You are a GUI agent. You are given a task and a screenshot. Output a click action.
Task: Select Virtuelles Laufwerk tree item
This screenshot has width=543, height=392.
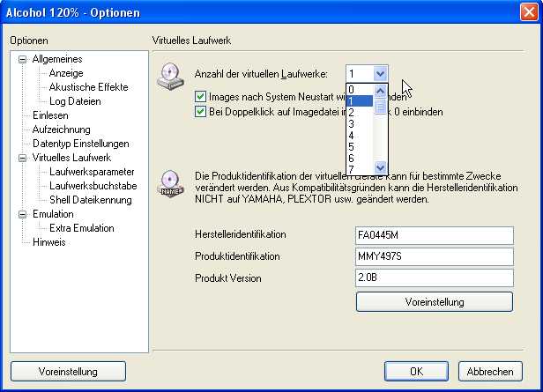coord(71,158)
